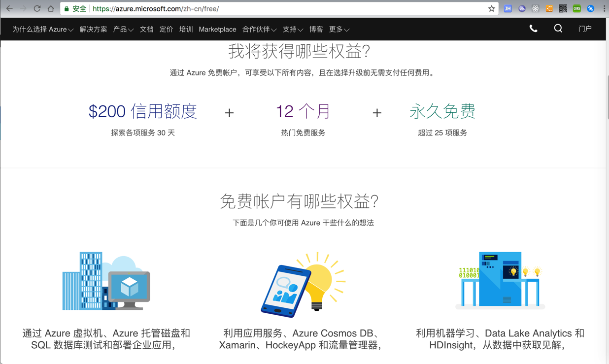Click the 下面是几个你可使用 Azure 干些什么的想法 text
The height and width of the screenshot is (364, 609).
point(303,223)
